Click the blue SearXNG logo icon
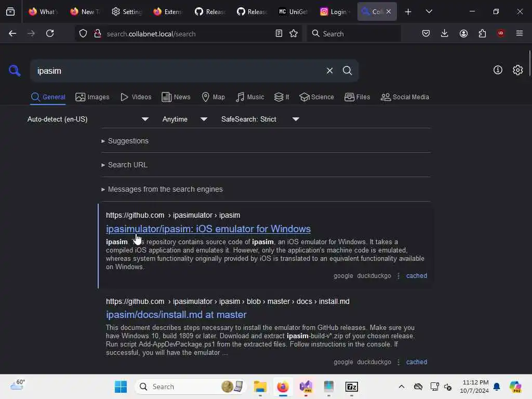532x399 pixels. coord(15,71)
